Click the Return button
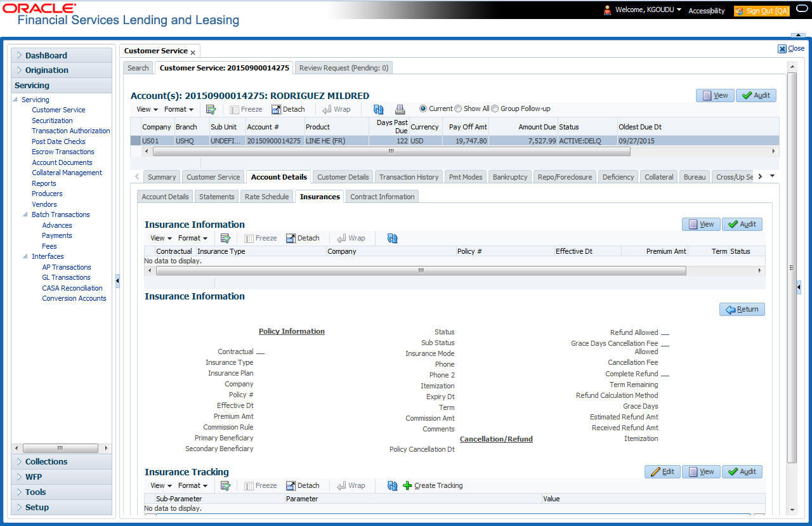This screenshot has height=526, width=812. pyautogui.click(x=742, y=309)
